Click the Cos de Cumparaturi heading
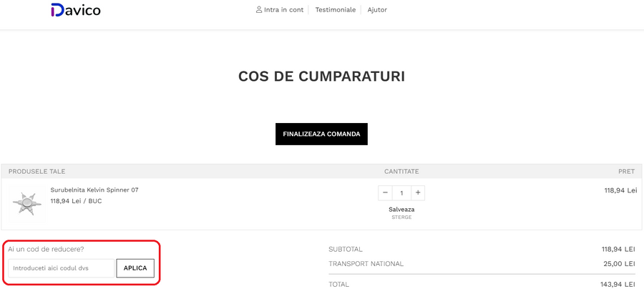The image size is (644, 294). (321, 76)
